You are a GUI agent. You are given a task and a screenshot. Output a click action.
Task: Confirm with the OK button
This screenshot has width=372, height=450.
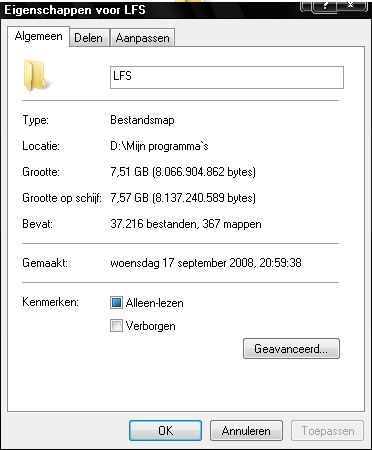coord(165,431)
